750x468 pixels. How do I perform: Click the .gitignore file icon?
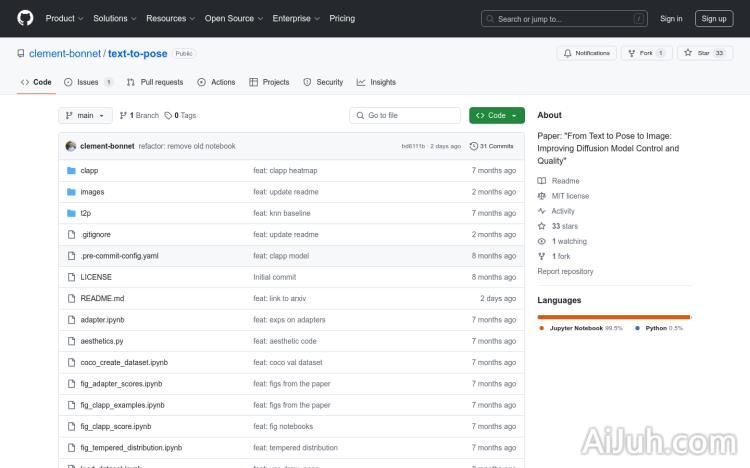click(x=71, y=234)
